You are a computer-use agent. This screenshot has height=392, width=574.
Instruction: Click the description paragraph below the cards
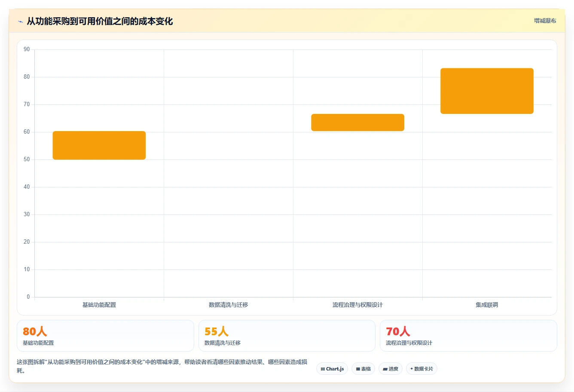pyautogui.click(x=162, y=366)
